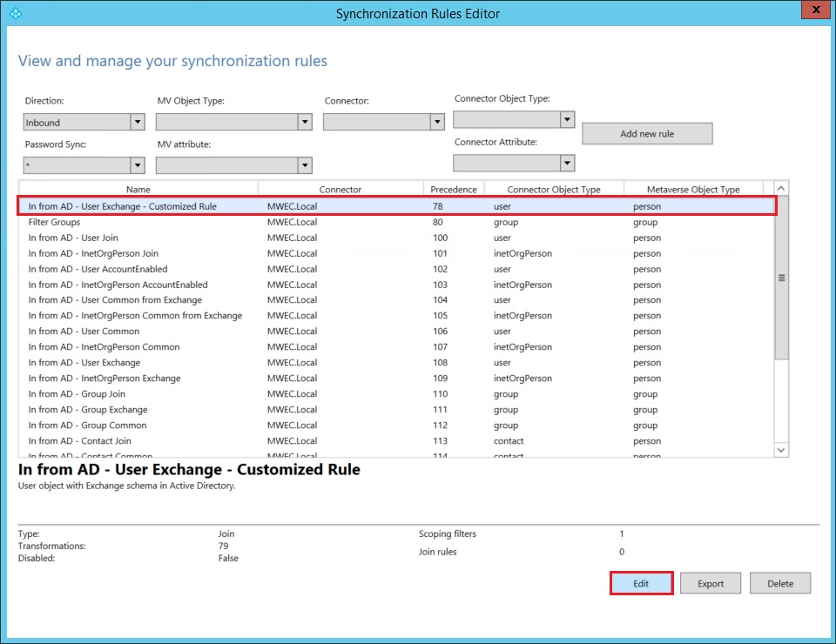The height and width of the screenshot is (644, 836).
Task: Sort rules by Name column header
Action: point(138,189)
